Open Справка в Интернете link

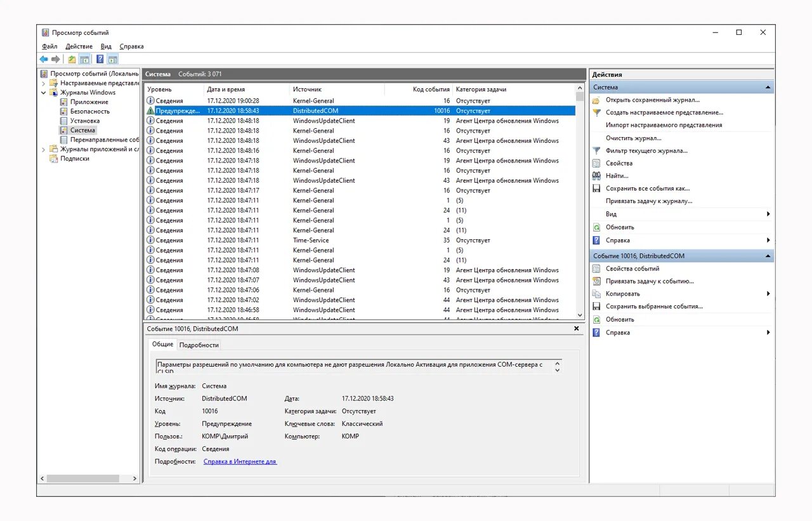click(x=240, y=461)
